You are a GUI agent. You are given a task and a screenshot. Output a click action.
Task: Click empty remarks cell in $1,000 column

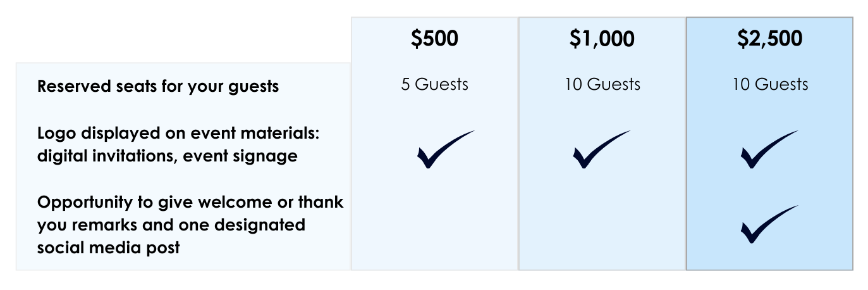[x=602, y=225]
